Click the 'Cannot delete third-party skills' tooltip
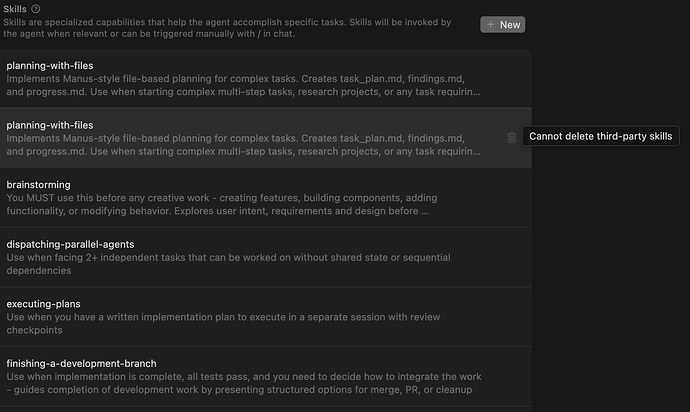Viewport: 690px width, 412px height. pos(601,136)
